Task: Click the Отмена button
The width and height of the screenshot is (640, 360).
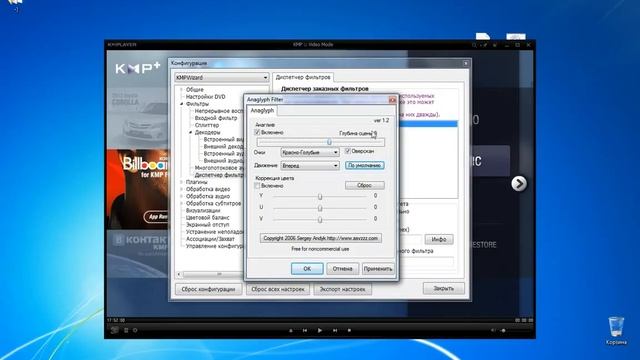Action: click(x=342, y=269)
